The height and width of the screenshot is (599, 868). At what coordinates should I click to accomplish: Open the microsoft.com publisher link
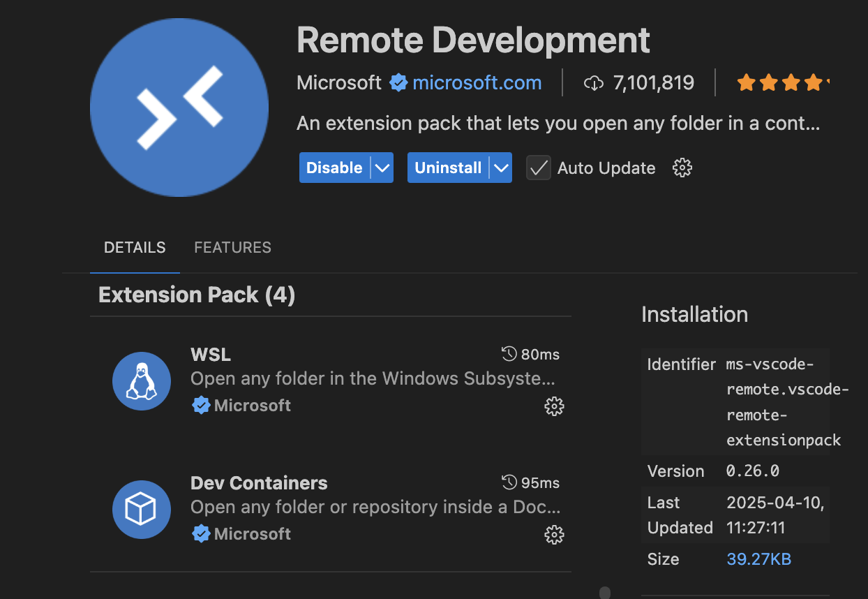(477, 83)
